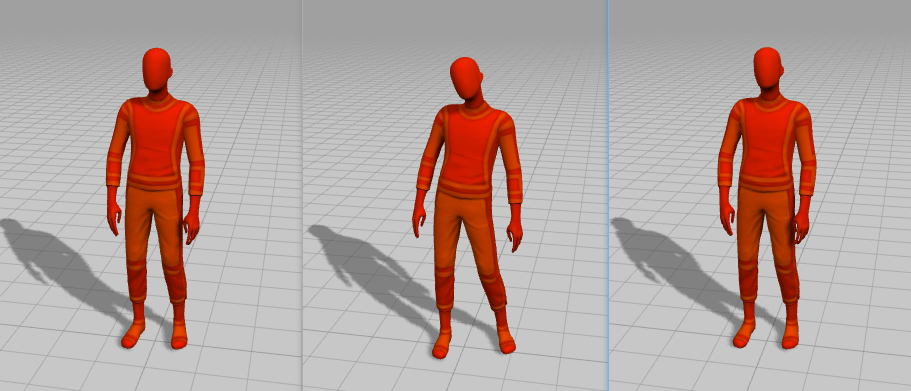This screenshot has height=391, width=911.
Task: Select the head of the left mannequin
Action: (157, 70)
